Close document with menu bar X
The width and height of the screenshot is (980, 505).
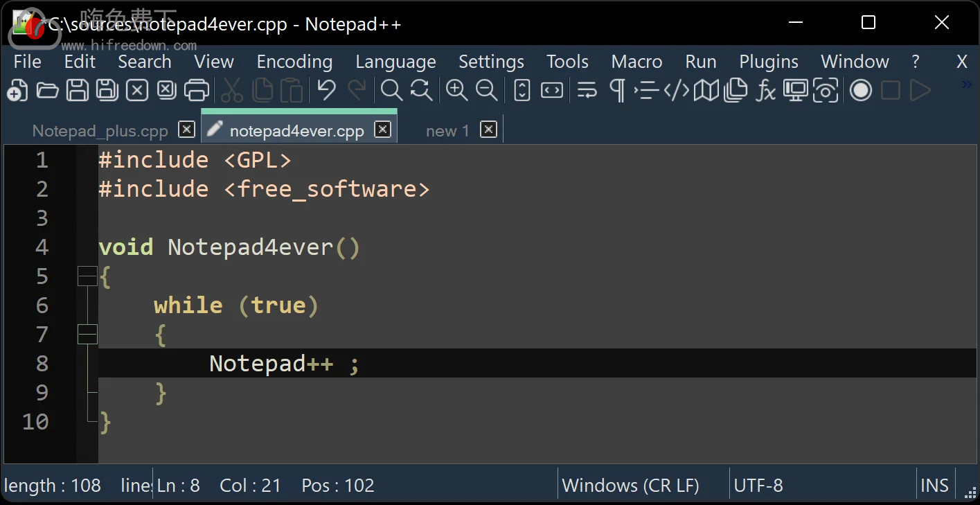coord(962,62)
